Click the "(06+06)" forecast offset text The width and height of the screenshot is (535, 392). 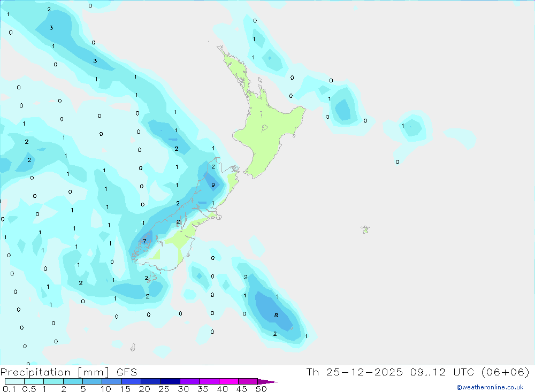[x=506, y=372]
